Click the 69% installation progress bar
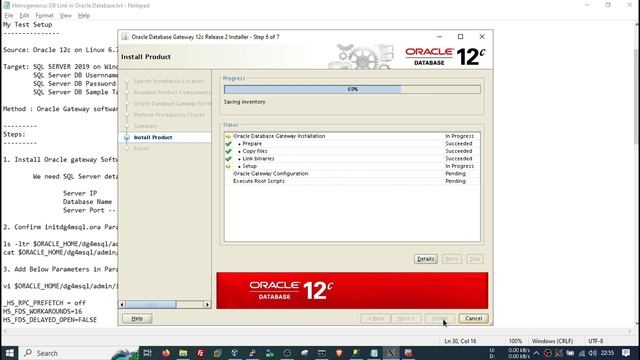Screen dimensions: 640x360 [352, 89]
